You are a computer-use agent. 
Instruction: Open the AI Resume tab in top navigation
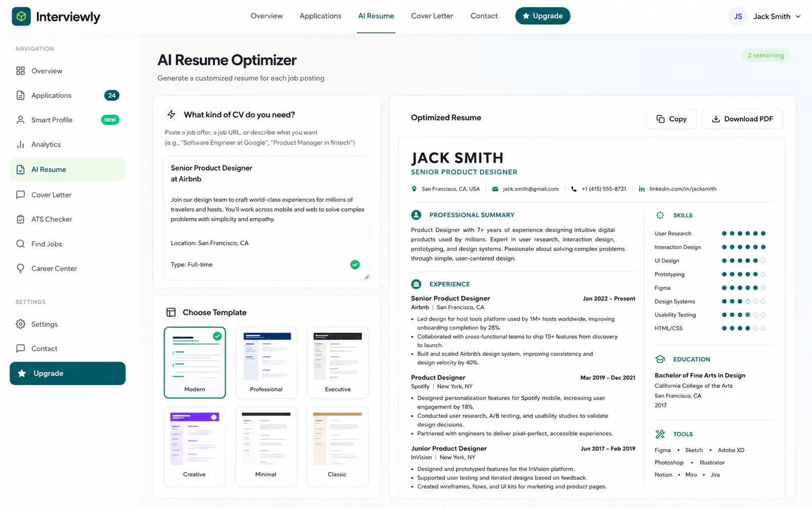coord(376,16)
